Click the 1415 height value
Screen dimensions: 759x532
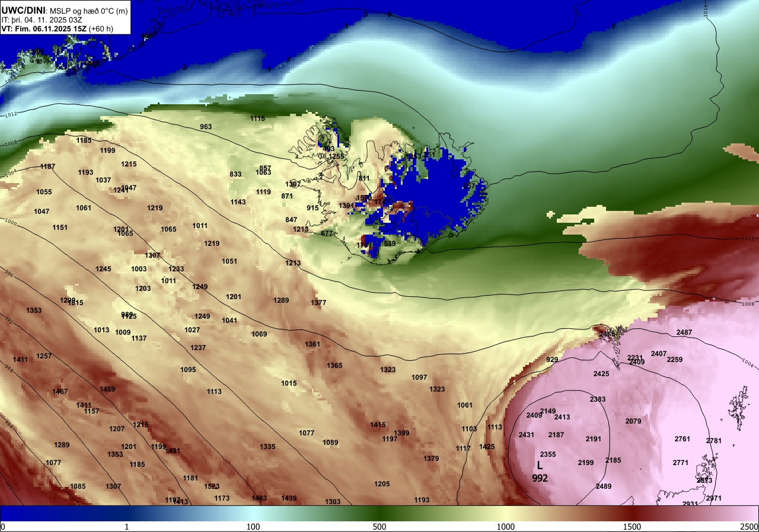pos(378,425)
